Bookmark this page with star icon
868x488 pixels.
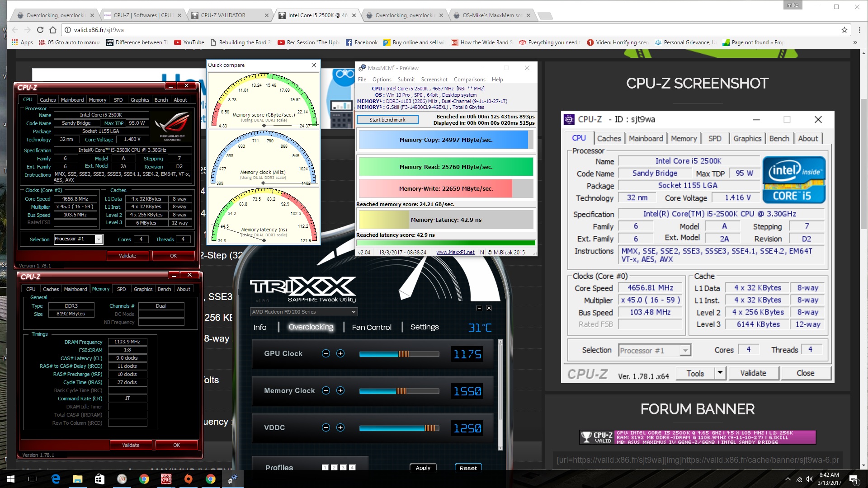click(x=844, y=30)
